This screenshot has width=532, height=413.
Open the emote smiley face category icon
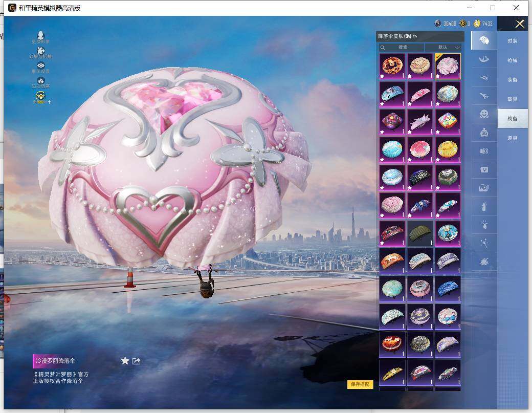click(x=484, y=114)
